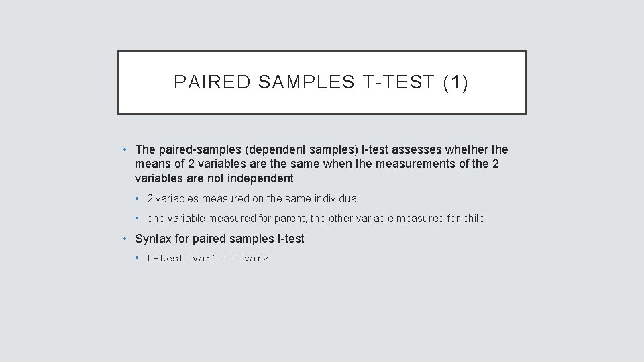
Task: Click the slide title PAIRED SAMPLES T-TEST (1)
Action: pos(321,82)
